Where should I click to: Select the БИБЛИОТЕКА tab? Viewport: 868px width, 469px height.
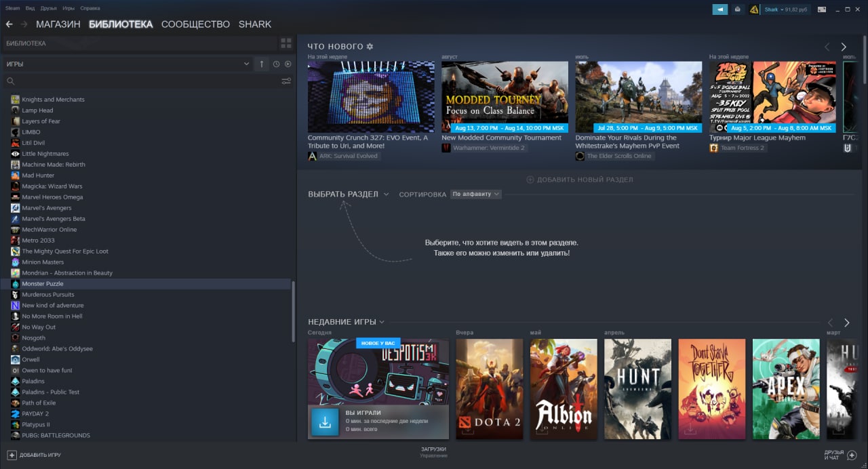click(x=121, y=24)
